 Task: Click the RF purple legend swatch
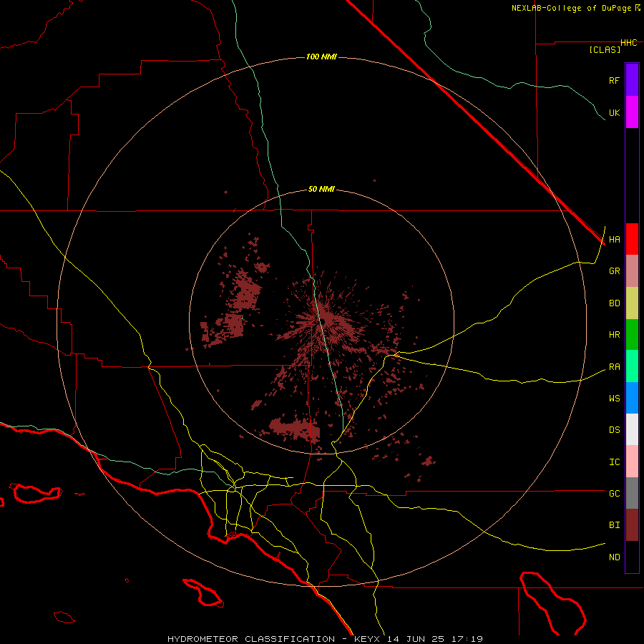pyautogui.click(x=632, y=80)
